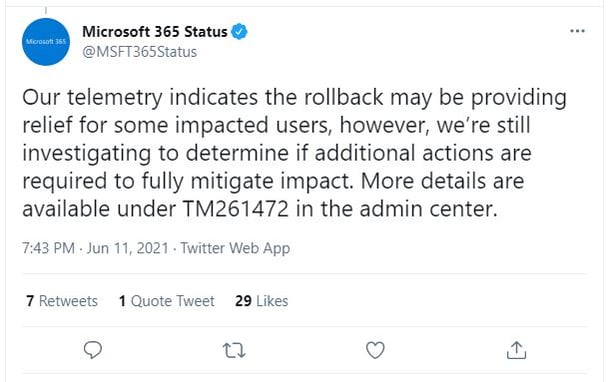Retweet using the retweet arrows icon
The width and height of the screenshot is (609, 382).
pyautogui.click(x=234, y=350)
